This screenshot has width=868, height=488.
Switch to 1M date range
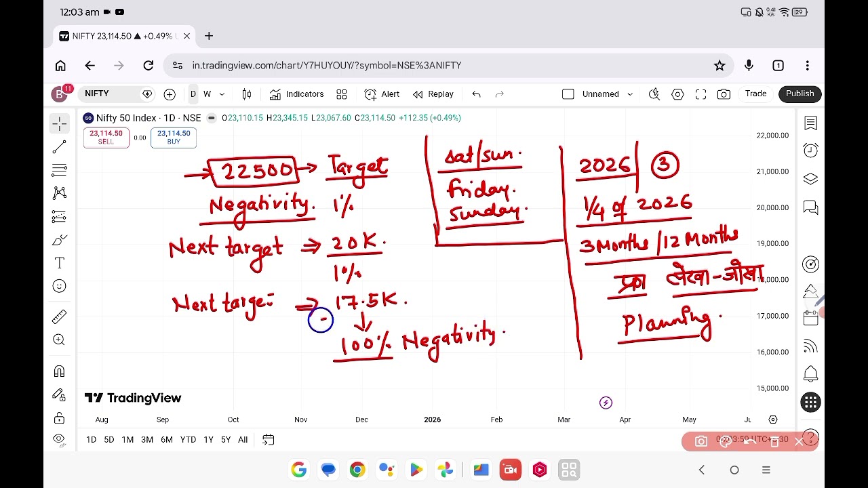tap(127, 440)
